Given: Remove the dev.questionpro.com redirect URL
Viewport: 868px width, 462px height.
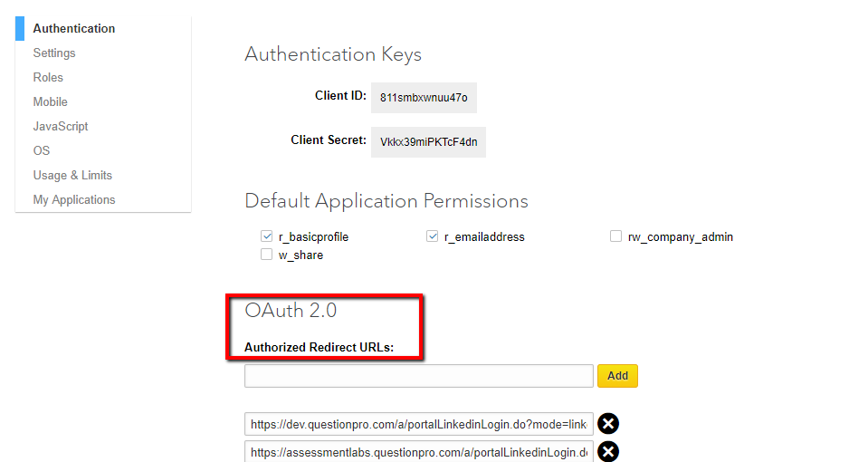Looking at the screenshot, I should pyautogui.click(x=608, y=424).
